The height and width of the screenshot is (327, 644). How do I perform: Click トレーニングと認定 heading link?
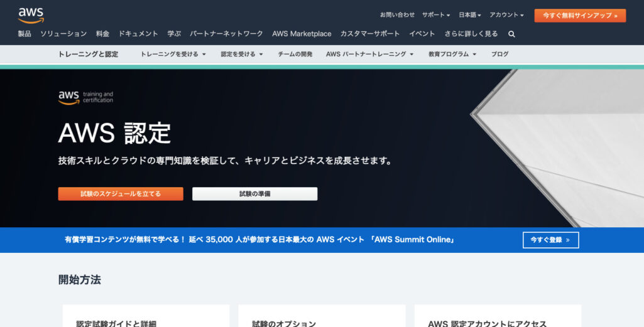tap(89, 54)
